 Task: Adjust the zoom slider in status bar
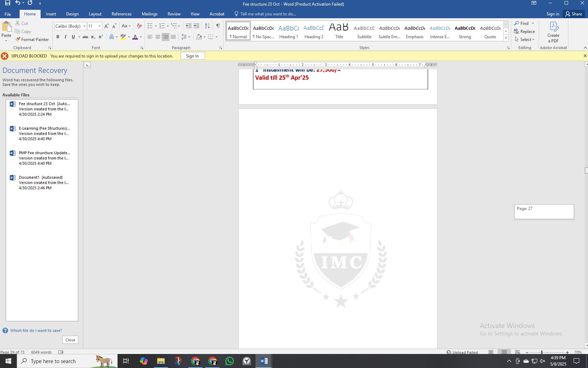pyautogui.click(x=542, y=352)
